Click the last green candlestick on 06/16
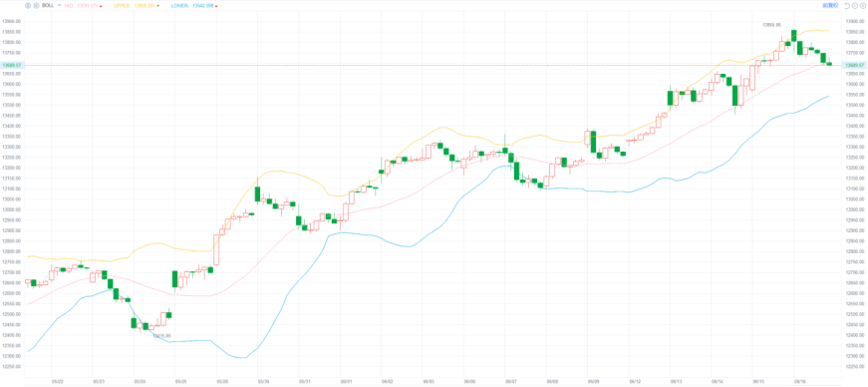 point(829,64)
